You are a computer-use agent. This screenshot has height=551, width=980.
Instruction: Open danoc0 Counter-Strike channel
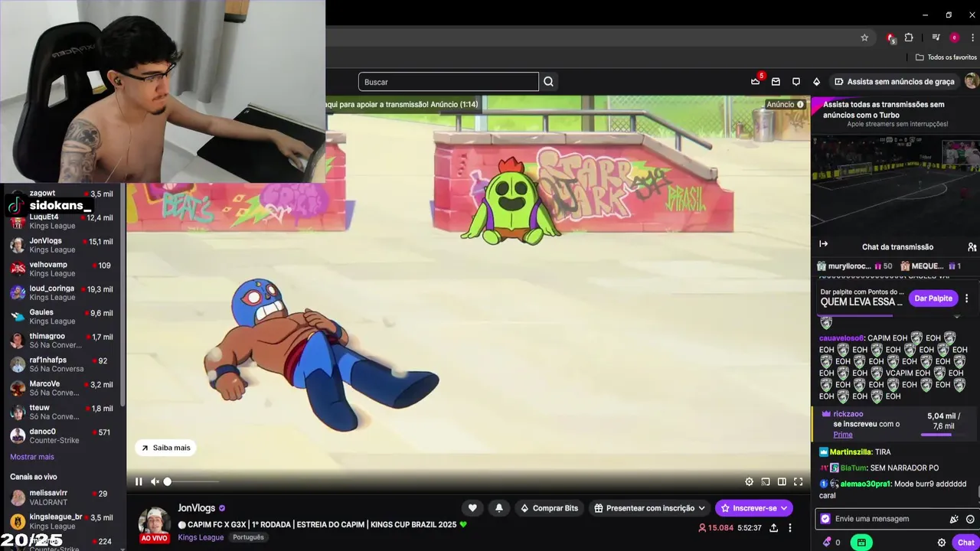(61, 435)
